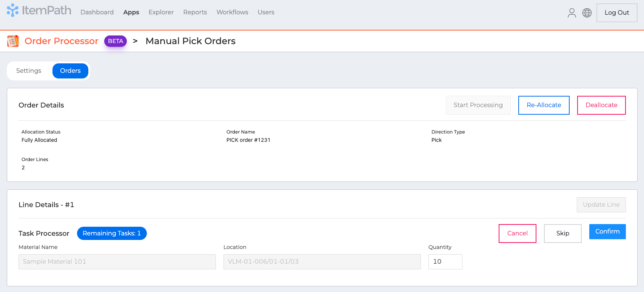Image resolution: width=644 pixels, height=292 pixels.
Task: Confirm the pick task
Action: [607, 232]
